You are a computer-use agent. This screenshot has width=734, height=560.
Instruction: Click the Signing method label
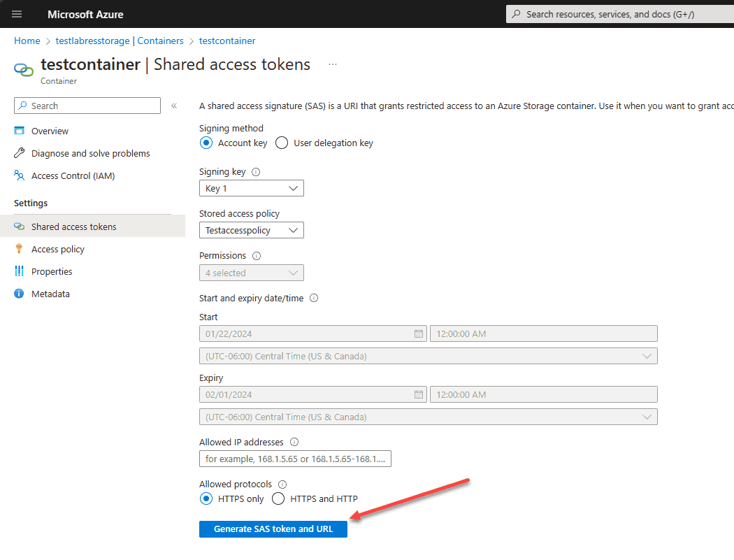coord(231,129)
